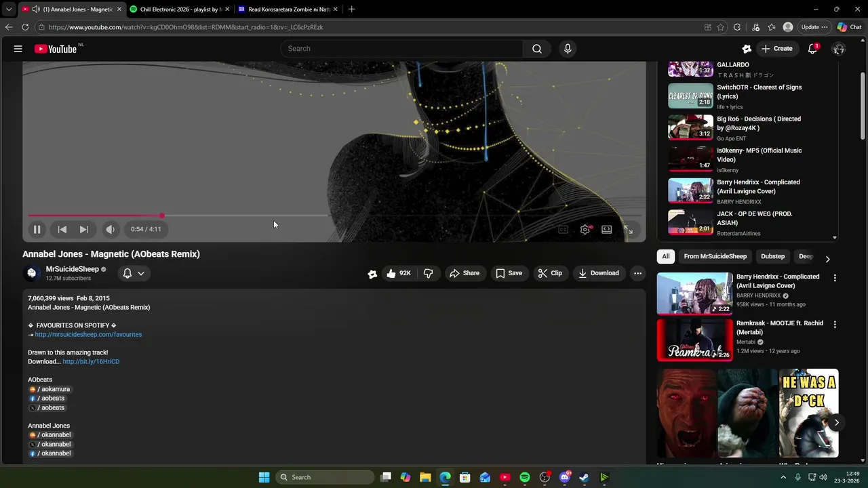The image size is (868, 488).
Task: Mute the video volume
Action: [x=110, y=229]
